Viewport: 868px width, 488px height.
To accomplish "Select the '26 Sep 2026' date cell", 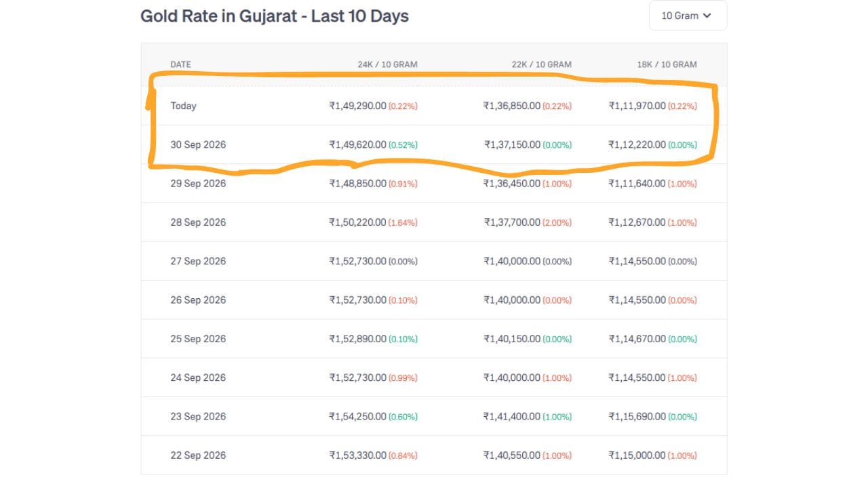I will (x=198, y=300).
